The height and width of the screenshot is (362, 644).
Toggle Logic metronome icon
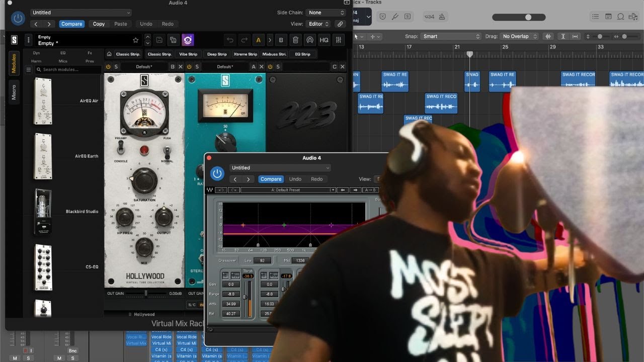pos(442,17)
